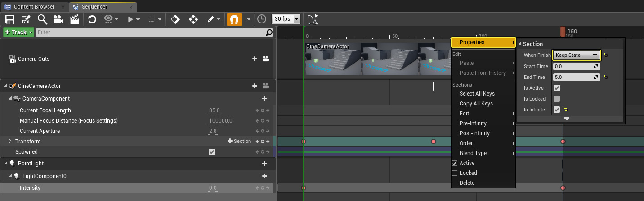Click the Restore Pre-Animated State icon
The width and height of the screenshot is (644, 201).
pos(92,19)
